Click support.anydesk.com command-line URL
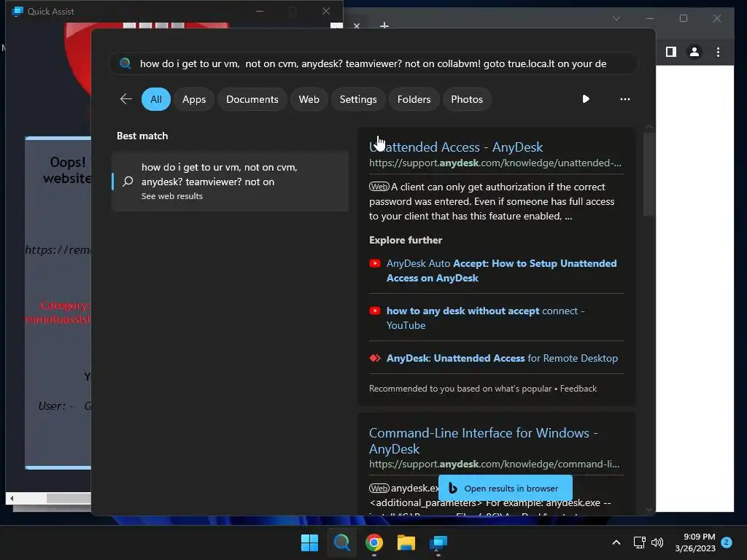Viewport: 747px width, 560px height. (494, 464)
